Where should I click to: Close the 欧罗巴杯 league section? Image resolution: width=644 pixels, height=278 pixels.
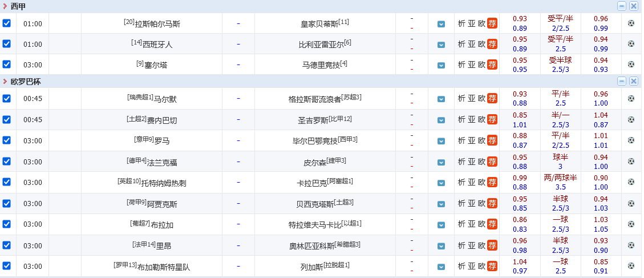pos(633,81)
